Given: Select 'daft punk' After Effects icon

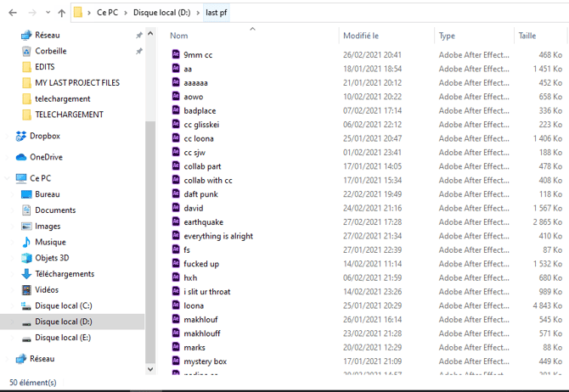Looking at the screenshot, I should [176, 193].
